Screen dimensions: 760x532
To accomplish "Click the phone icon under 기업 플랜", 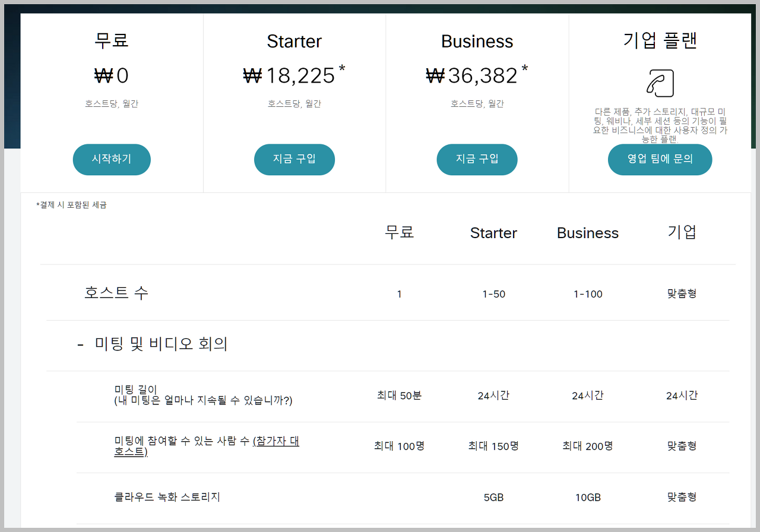I will [660, 83].
